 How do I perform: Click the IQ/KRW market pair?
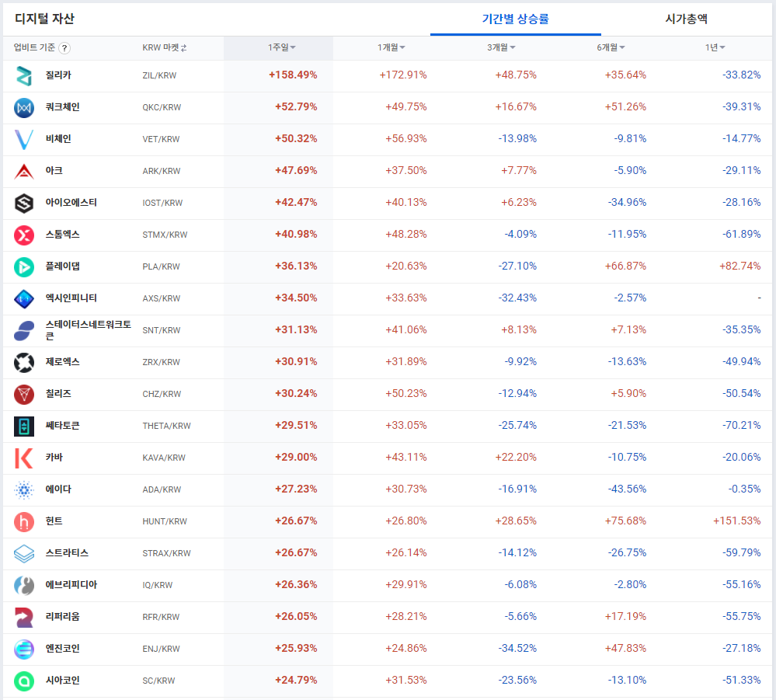(158, 585)
